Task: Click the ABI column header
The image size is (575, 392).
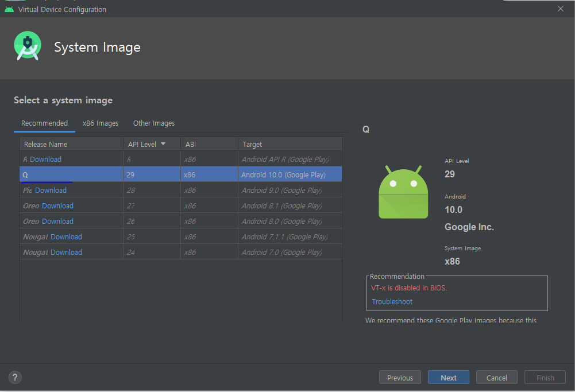Action: [209, 144]
